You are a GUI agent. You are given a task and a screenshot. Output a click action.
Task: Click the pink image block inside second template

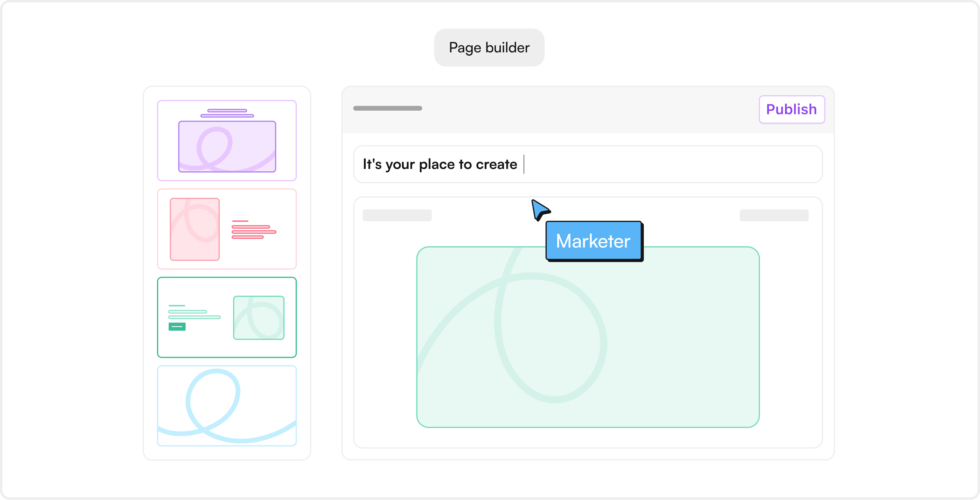[195, 229]
